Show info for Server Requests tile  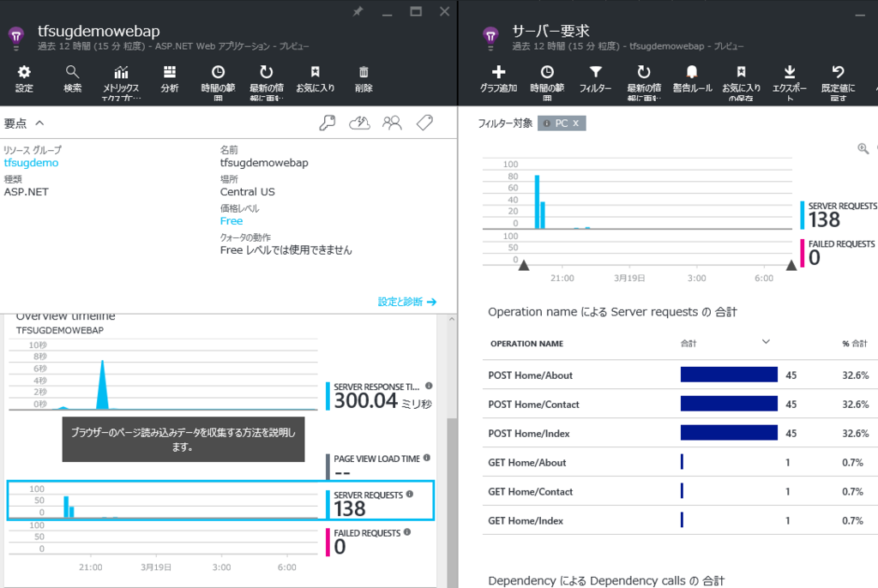410,494
